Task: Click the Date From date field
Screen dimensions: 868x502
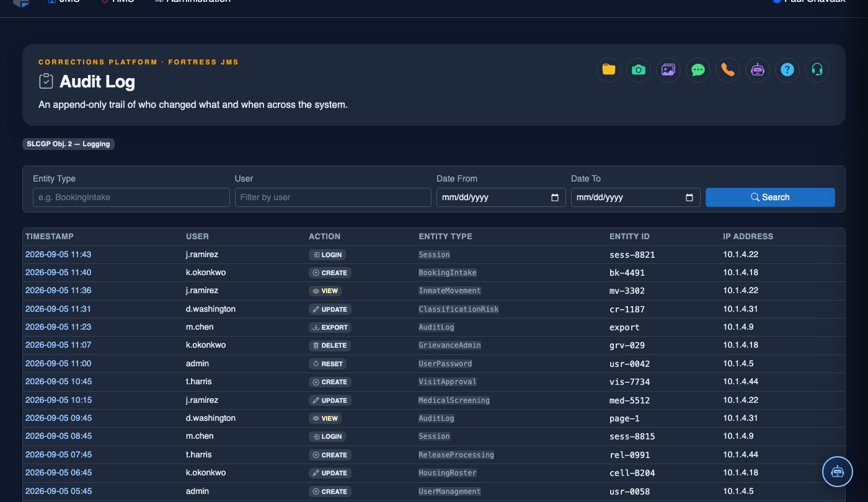Action: point(501,197)
